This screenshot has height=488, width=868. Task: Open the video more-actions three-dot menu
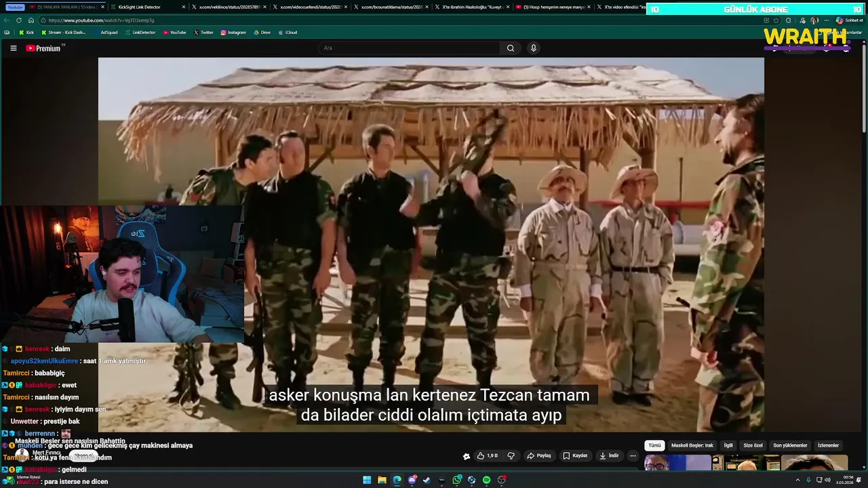pos(633,455)
